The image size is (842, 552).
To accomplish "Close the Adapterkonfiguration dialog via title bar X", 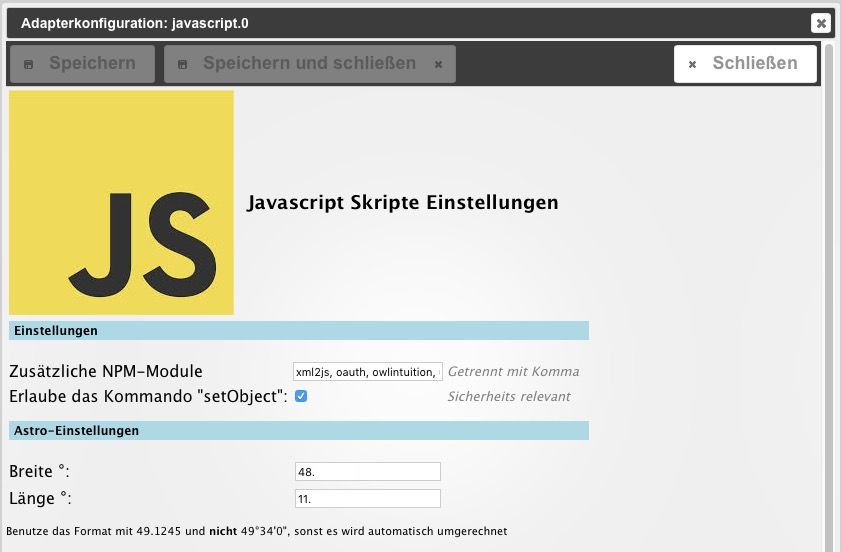I will [820, 23].
